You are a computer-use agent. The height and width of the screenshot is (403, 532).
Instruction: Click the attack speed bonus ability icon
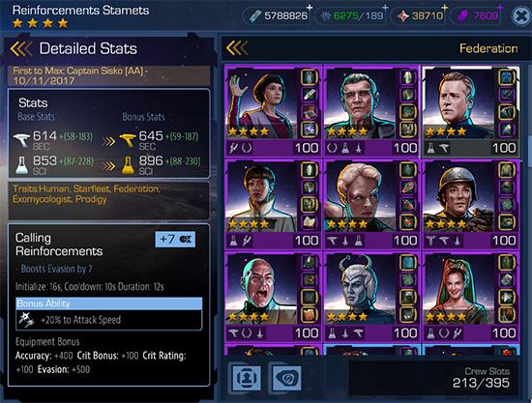pos(26,320)
